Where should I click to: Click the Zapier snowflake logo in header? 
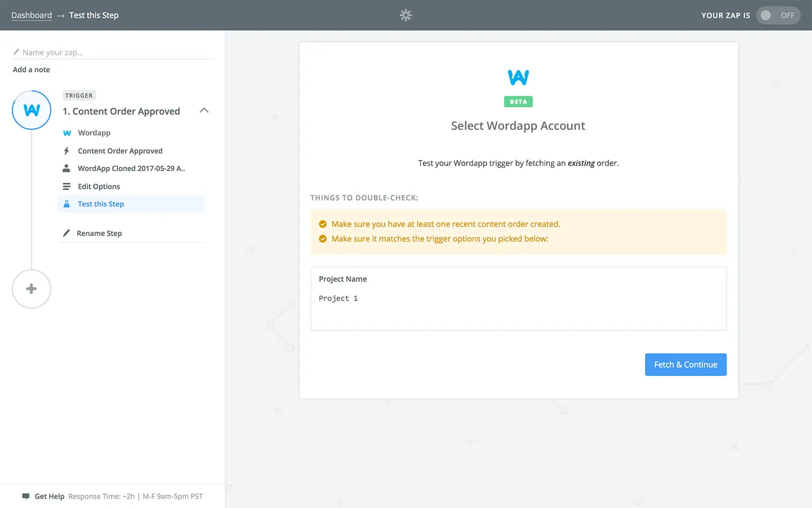click(x=406, y=15)
